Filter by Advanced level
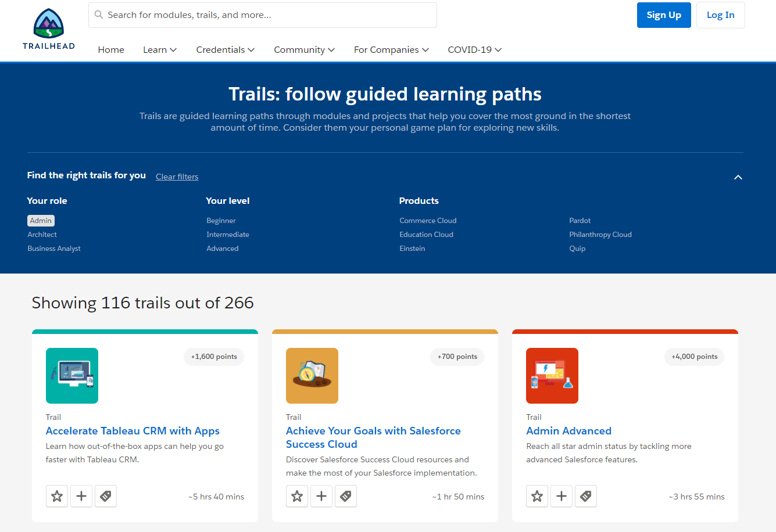The image size is (776, 532). [223, 249]
